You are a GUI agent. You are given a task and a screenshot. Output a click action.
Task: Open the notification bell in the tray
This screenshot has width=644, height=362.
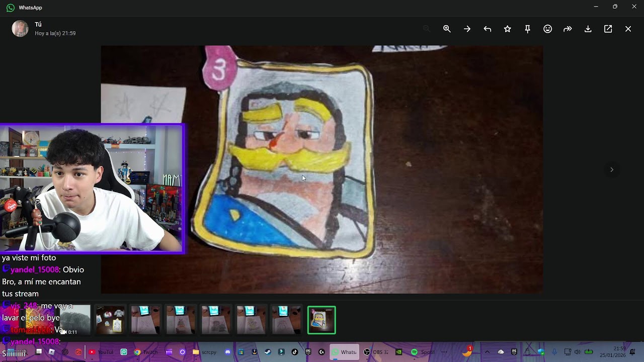tap(632, 352)
